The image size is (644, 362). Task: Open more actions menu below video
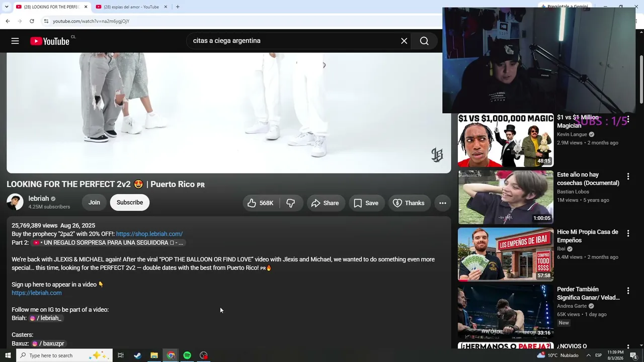[443, 203]
